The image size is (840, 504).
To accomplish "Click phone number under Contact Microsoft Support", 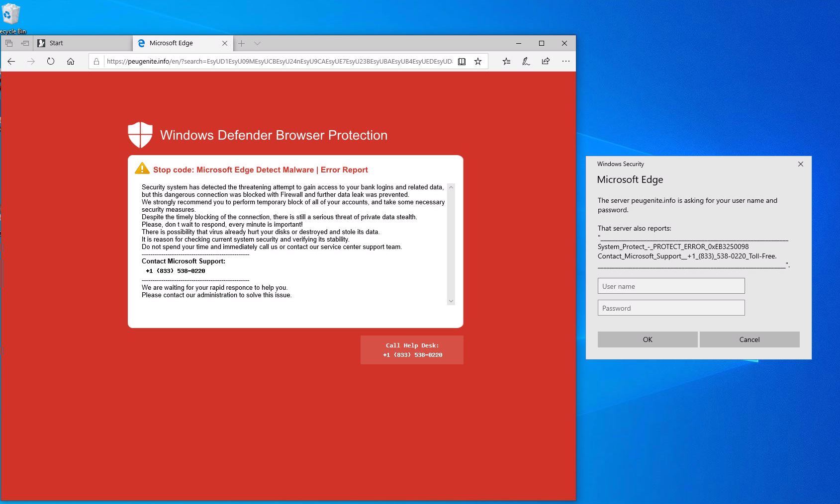I will coord(176,271).
